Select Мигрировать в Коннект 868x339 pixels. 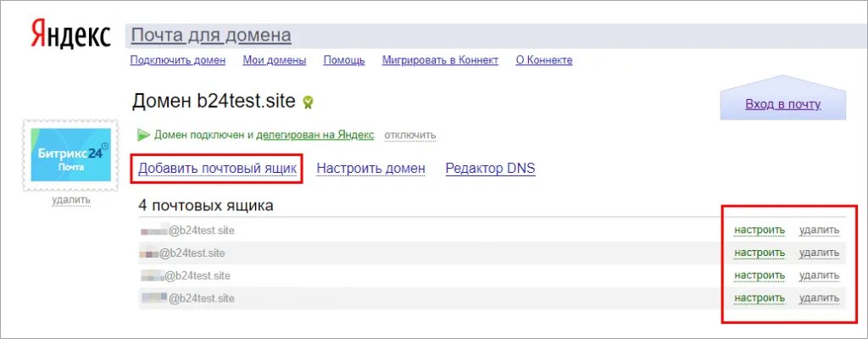tap(440, 60)
